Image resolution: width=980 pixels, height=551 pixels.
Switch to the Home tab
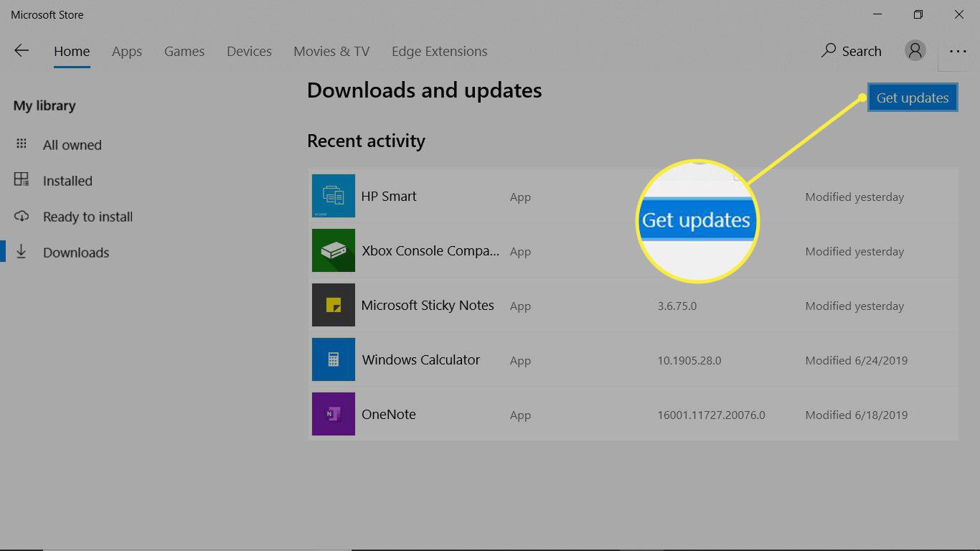coord(72,52)
